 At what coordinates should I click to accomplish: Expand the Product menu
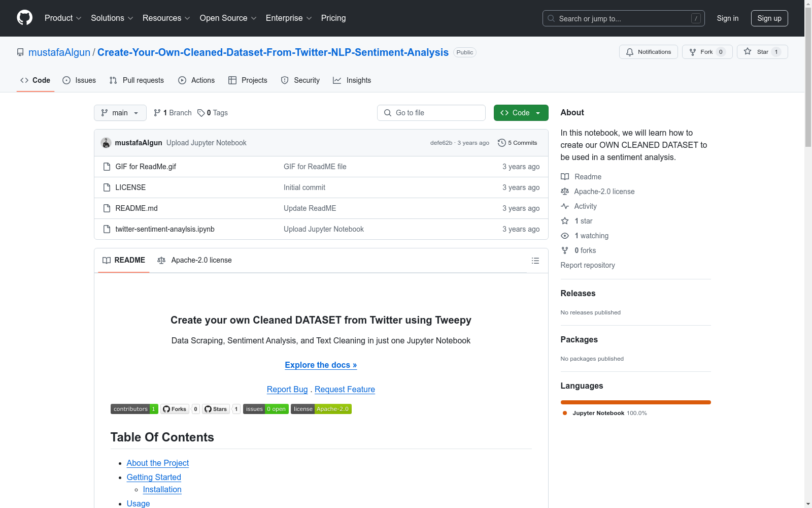tap(63, 18)
